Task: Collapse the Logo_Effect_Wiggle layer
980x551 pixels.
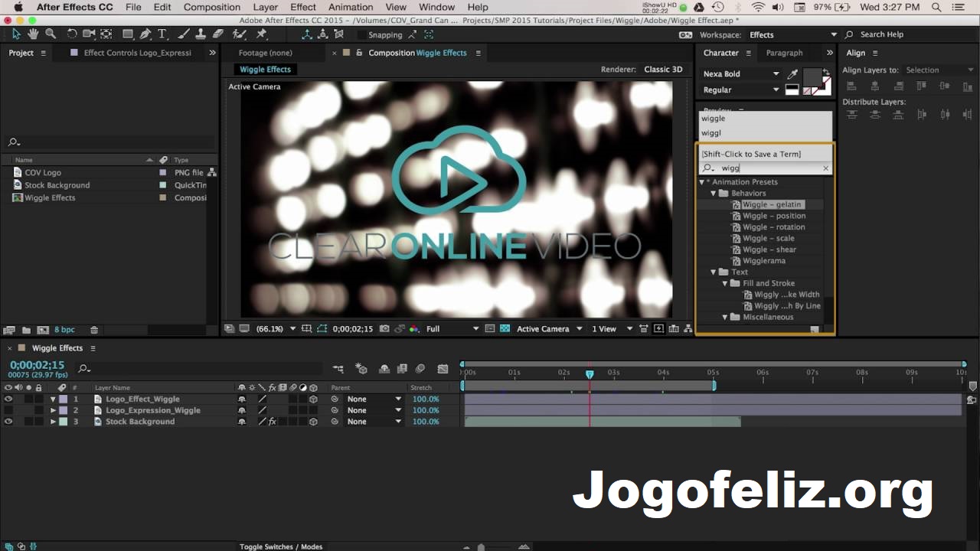Action: (53, 399)
